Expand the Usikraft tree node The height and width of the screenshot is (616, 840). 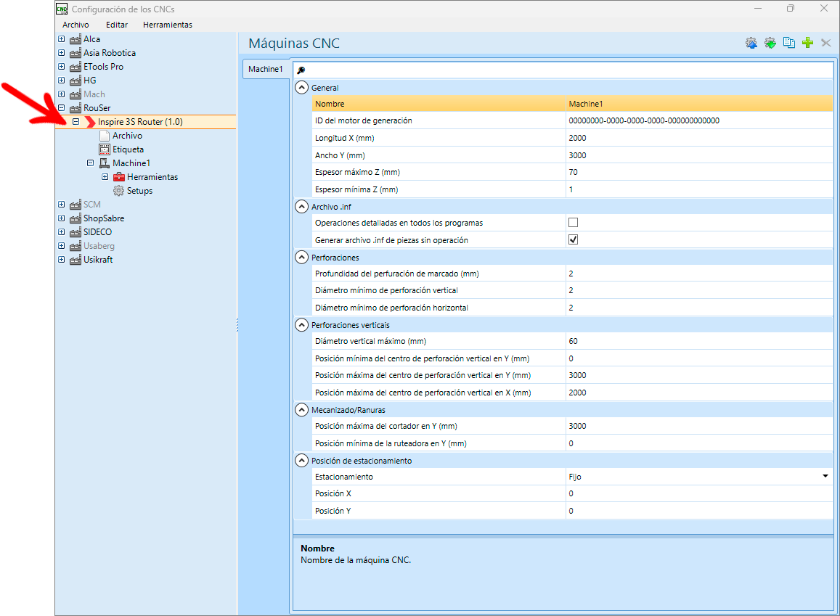point(62,260)
